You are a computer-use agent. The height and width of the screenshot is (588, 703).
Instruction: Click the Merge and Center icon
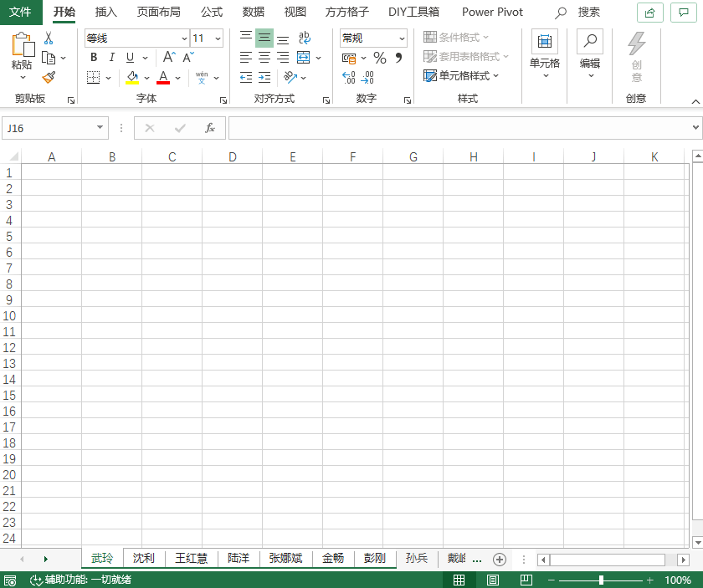pyautogui.click(x=304, y=58)
